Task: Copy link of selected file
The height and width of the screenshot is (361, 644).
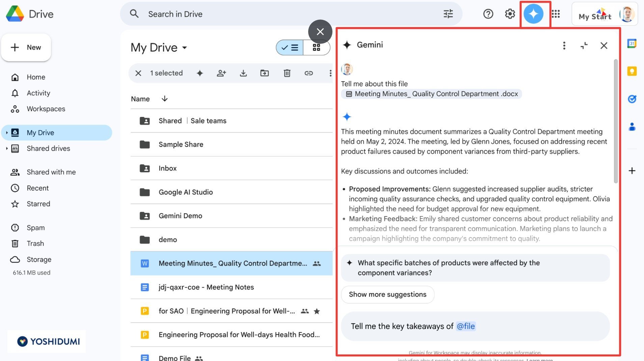Action: pos(308,73)
